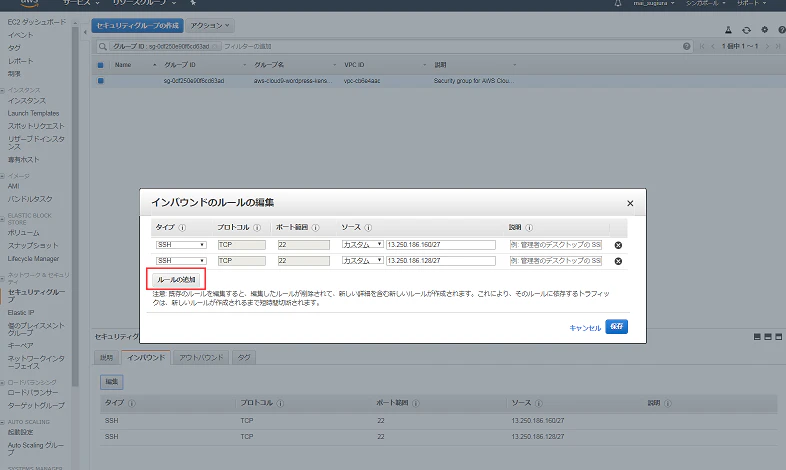Open EC2 ダッシュボード in sidebar
This screenshot has height=470, width=786.
pos(37,22)
